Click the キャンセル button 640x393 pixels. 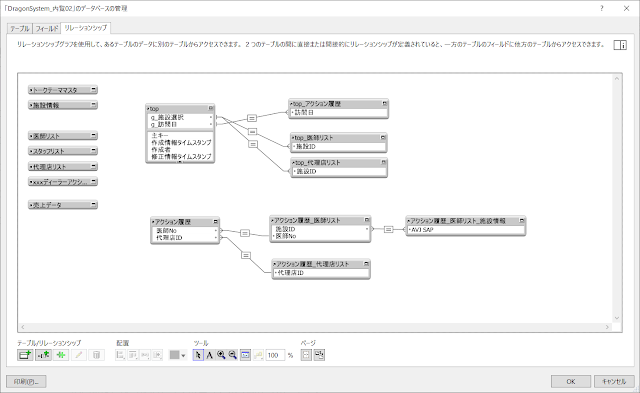pyautogui.click(x=614, y=382)
